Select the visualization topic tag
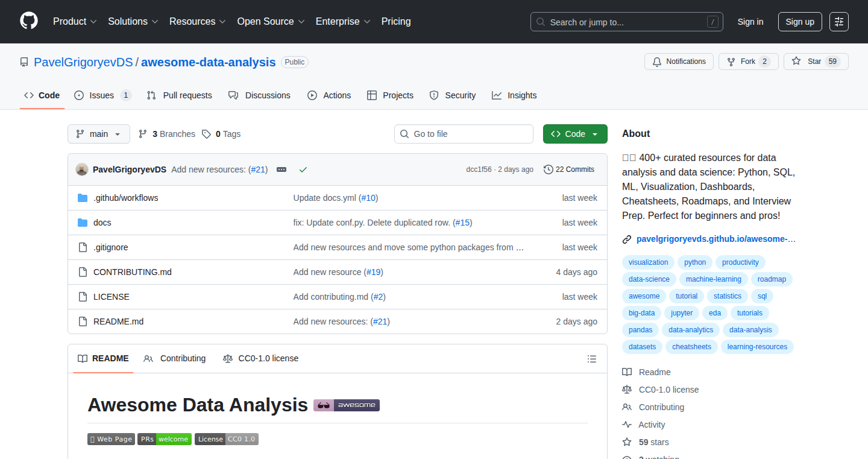This screenshot has width=868, height=459. click(x=648, y=262)
